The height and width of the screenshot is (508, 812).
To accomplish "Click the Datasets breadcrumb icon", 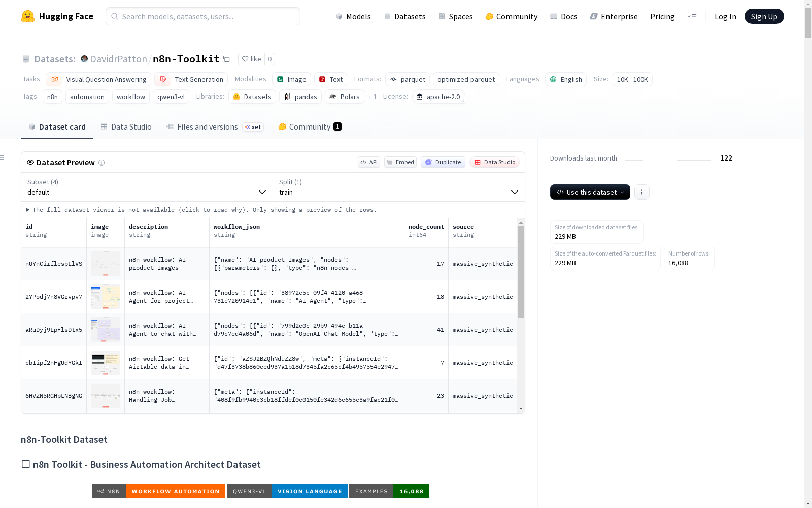I will (26, 59).
